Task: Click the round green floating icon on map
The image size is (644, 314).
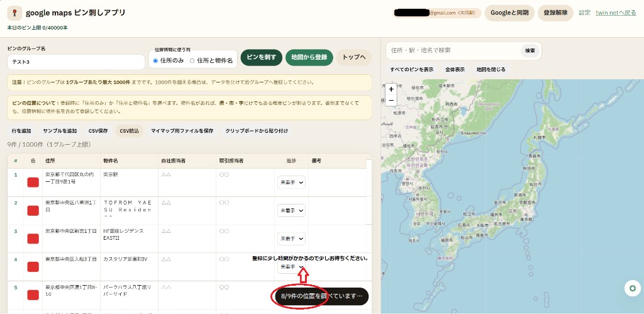Action: tap(633, 288)
